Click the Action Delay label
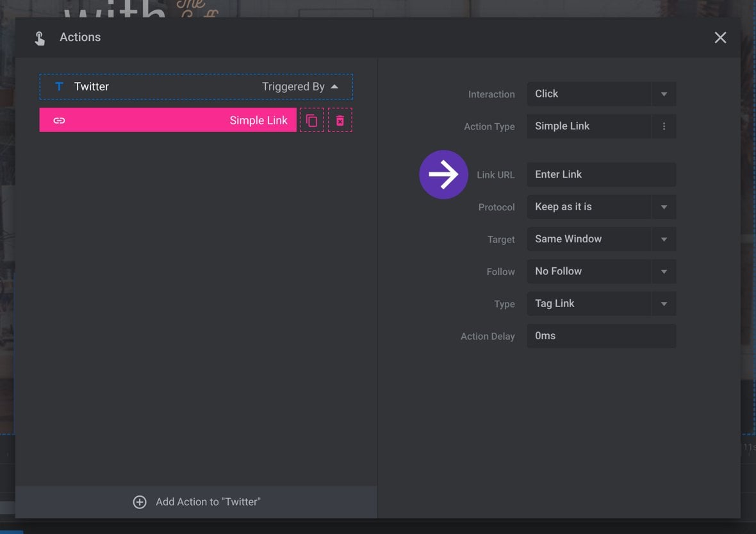This screenshot has width=756, height=534. click(488, 337)
